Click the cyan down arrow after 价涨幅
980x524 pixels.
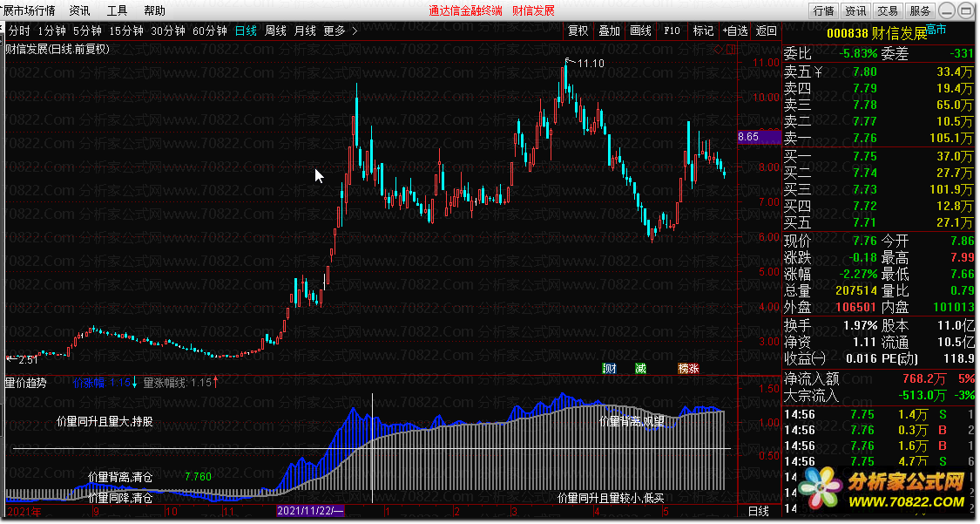click(x=134, y=382)
